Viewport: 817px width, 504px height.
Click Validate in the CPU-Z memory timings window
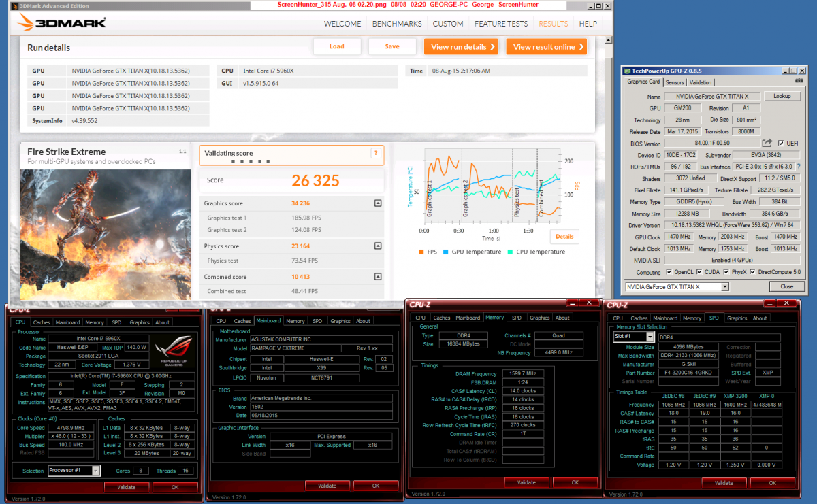coord(526,482)
